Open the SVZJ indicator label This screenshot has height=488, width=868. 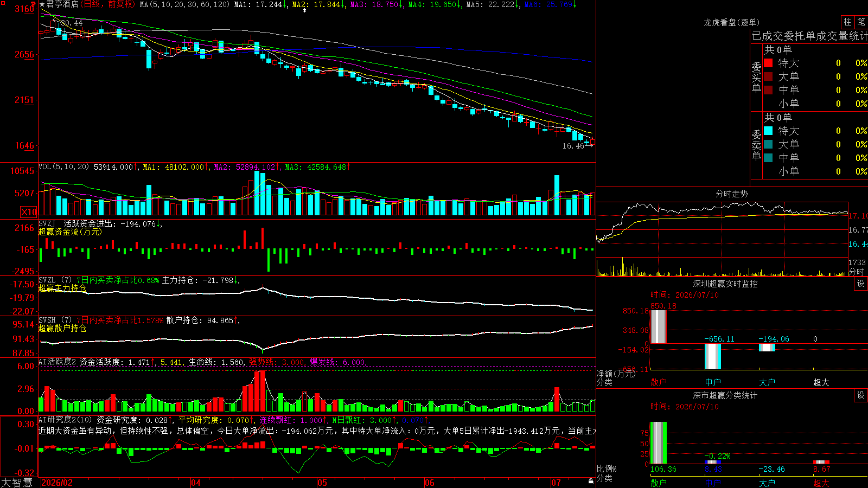(47, 223)
